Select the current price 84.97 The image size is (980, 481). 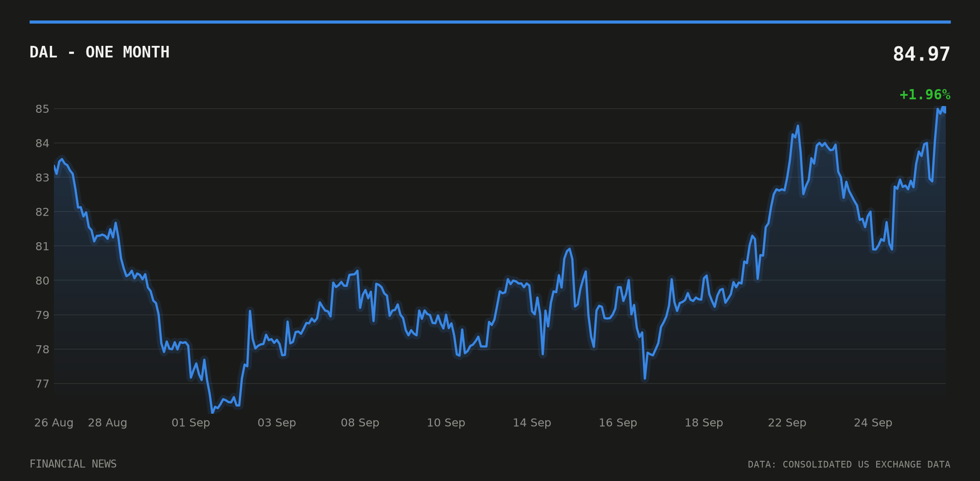(x=921, y=54)
